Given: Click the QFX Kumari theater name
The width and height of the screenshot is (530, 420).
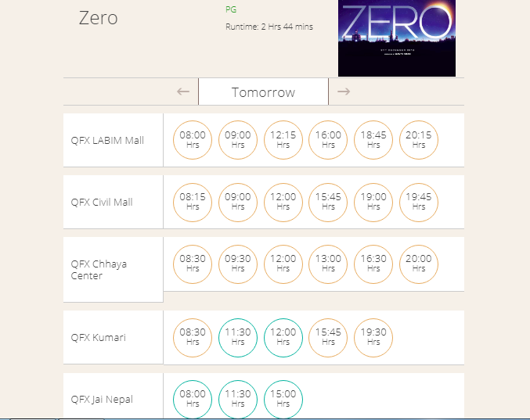Looking at the screenshot, I should pos(99,337).
